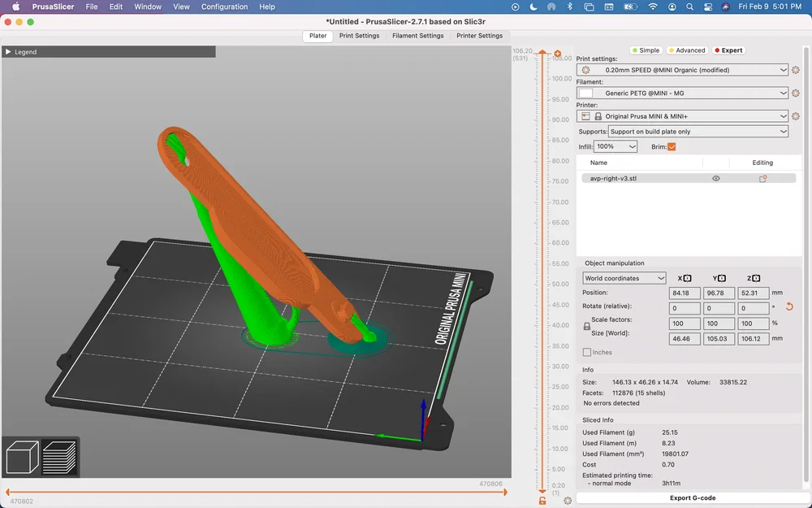Viewport: 812px width, 508px height.
Task: Switch to the Filament Settings tab
Action: point(418,36)
